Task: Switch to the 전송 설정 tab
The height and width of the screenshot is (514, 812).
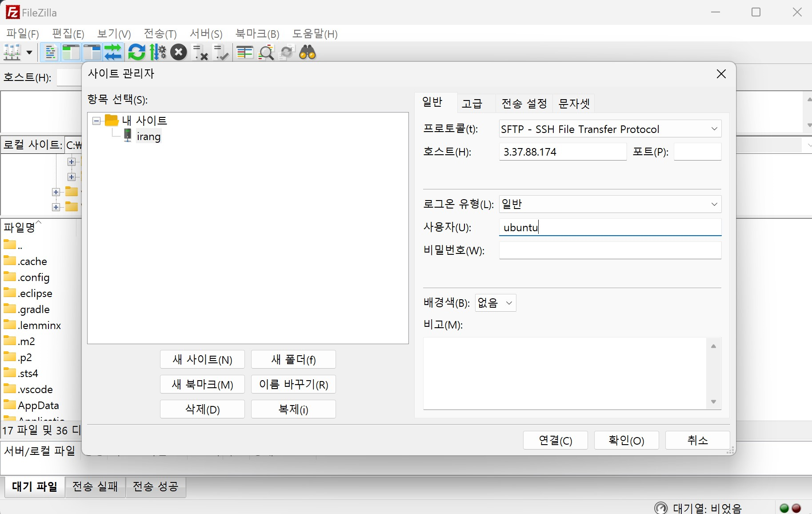Action: (524, 104)
